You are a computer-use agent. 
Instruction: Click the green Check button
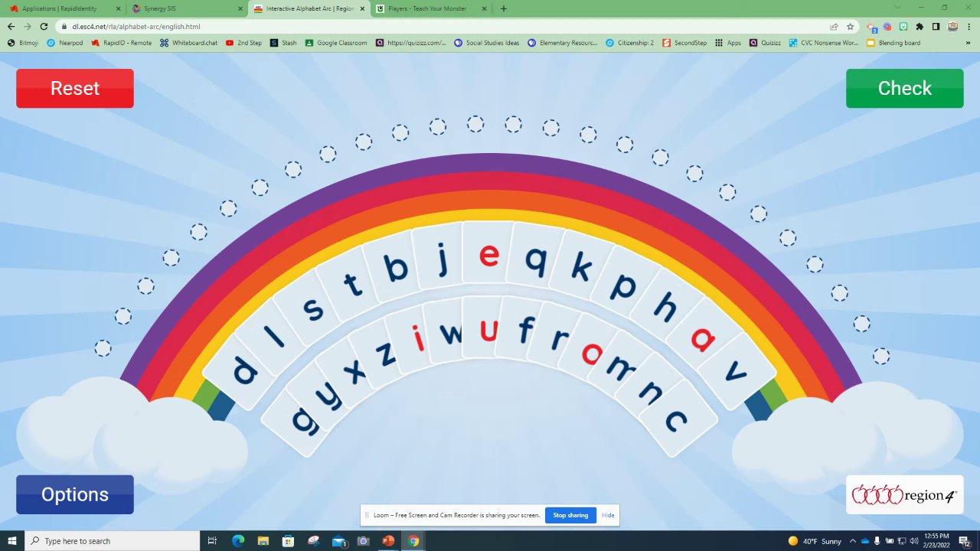point(904,88)
